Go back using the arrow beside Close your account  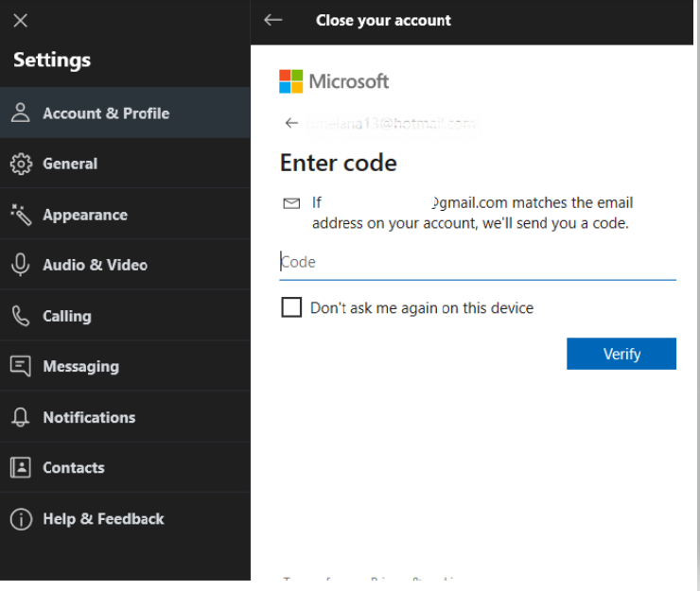tap(272, 20)
